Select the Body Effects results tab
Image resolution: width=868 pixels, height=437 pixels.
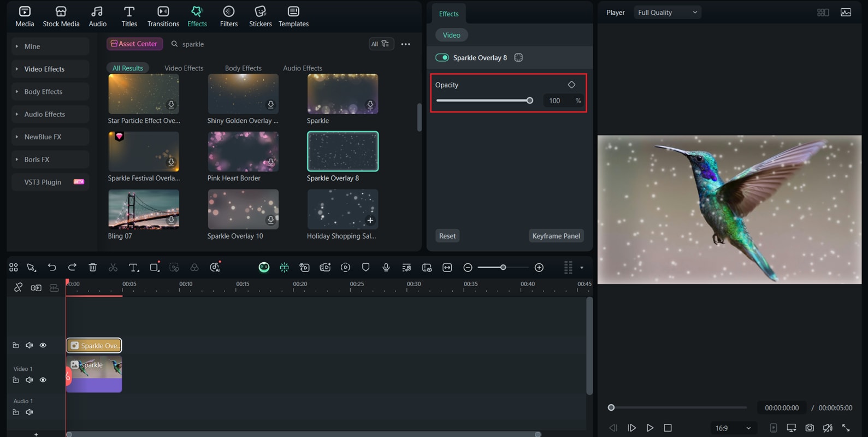tap(243, 68)
